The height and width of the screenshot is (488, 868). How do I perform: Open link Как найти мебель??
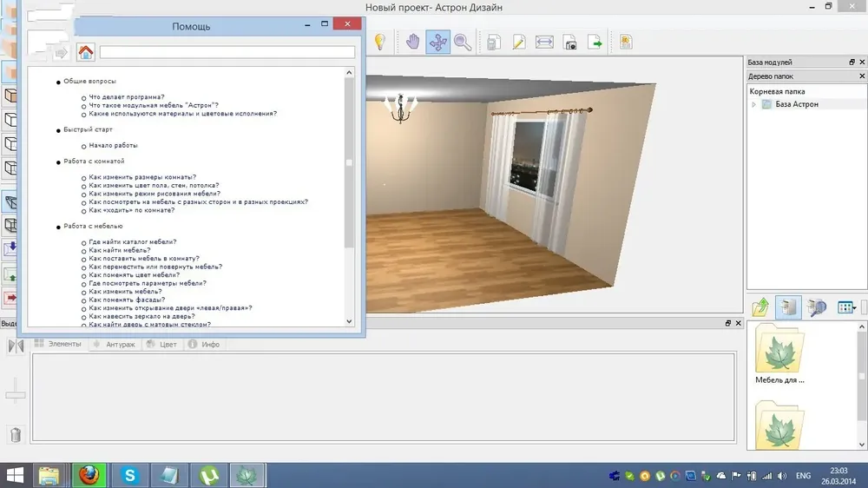point(120,250)
